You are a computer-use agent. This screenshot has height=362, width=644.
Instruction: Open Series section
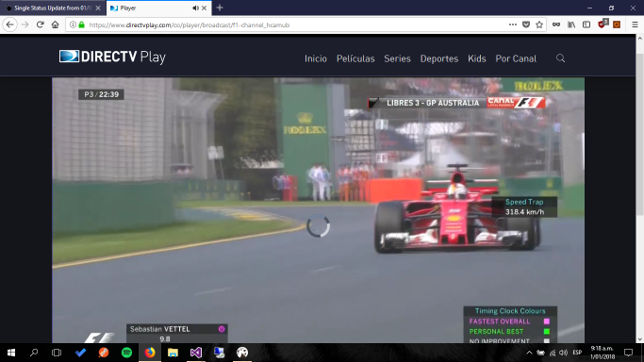tap(397, 58)
